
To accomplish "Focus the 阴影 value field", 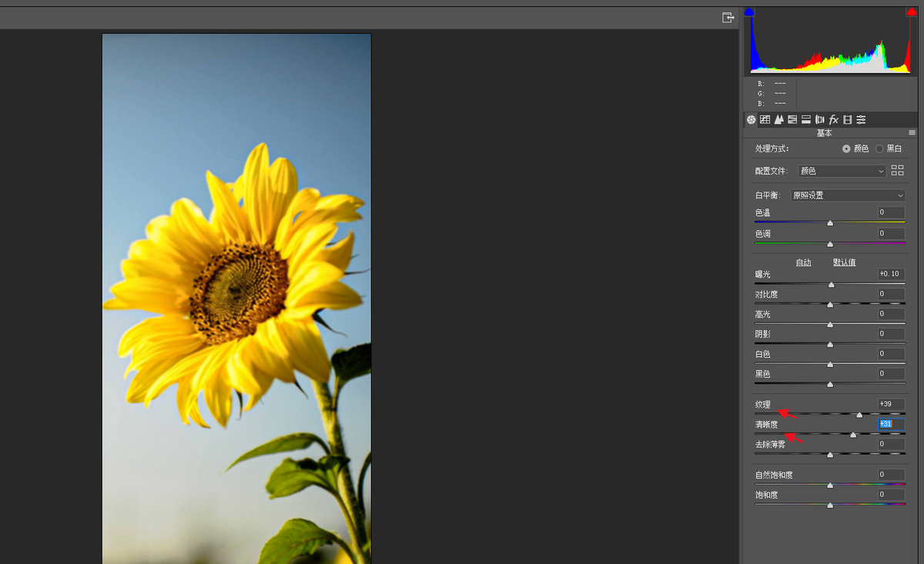I will (x=892, y=334).
